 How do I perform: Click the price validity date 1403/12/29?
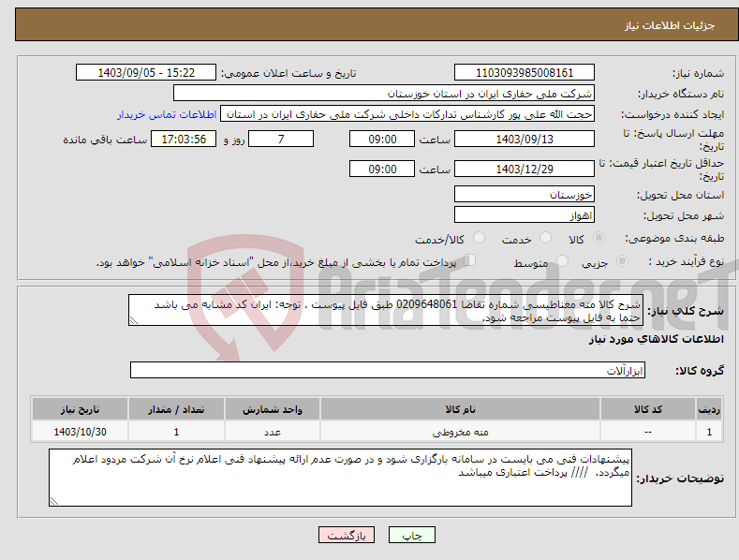[525, 169]
